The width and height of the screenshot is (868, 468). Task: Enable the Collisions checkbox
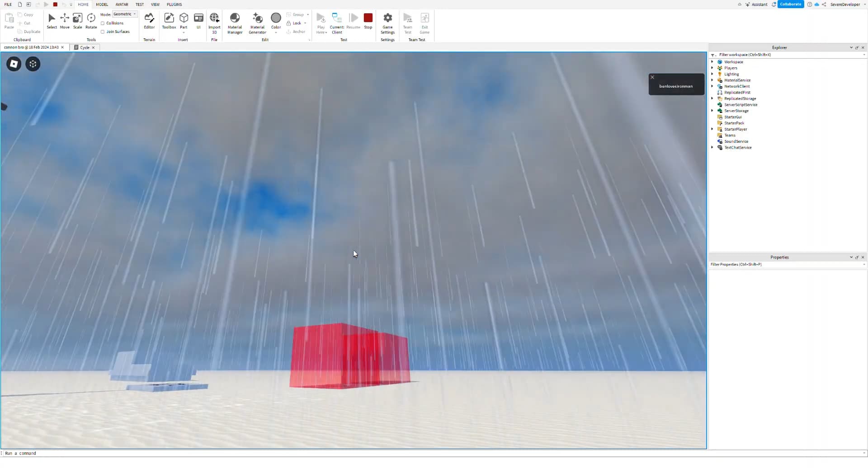(x=103, y=23)
